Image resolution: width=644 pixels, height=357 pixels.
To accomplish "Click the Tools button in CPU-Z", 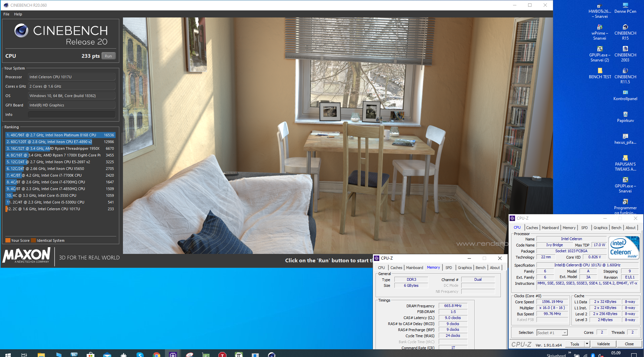I will click(x=575, y=344).
